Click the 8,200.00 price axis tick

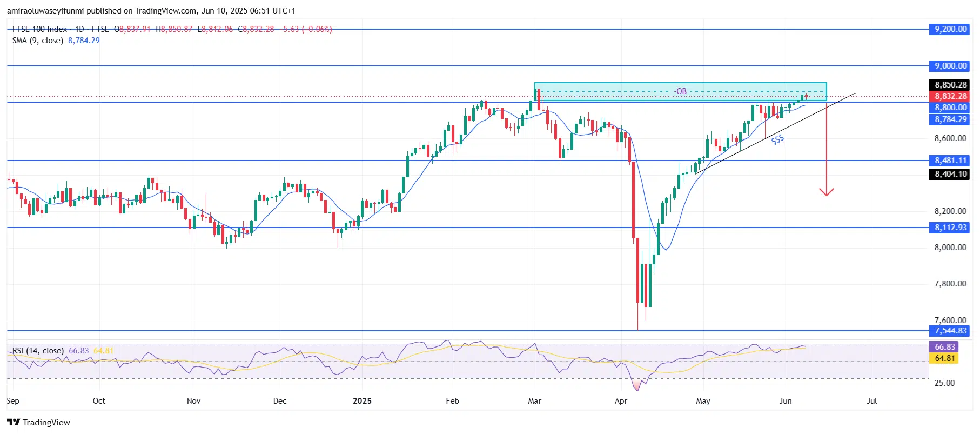coord(950,211)
